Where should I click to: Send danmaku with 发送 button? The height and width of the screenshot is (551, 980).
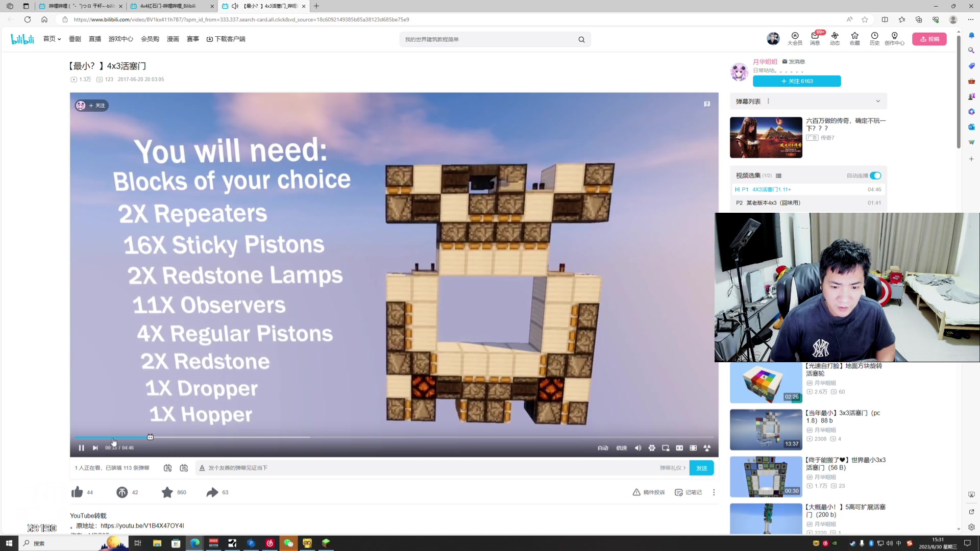pos(701,468)
